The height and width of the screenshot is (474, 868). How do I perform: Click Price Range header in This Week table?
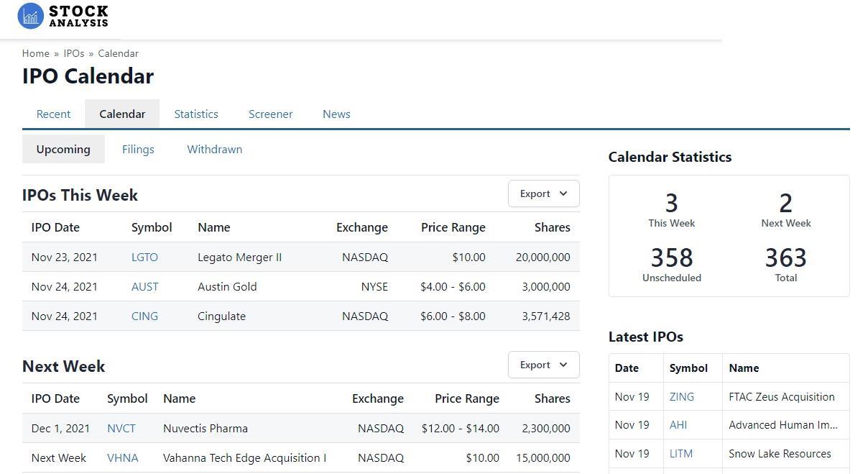pyautogui.click(x=453, y=227)
